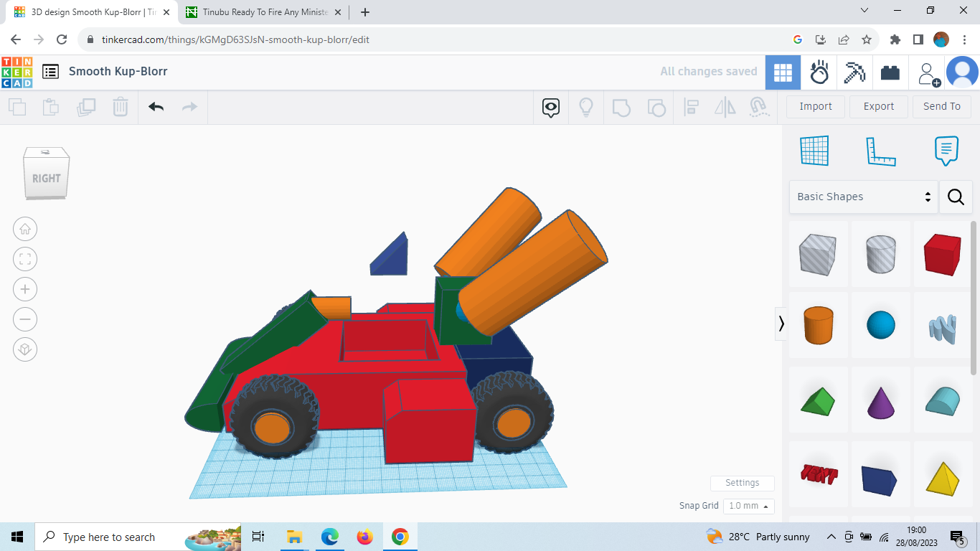Select the orange cylinder shape thumbnail
Viewport: 980px width, 551px height.
click(x=819, y=325)
